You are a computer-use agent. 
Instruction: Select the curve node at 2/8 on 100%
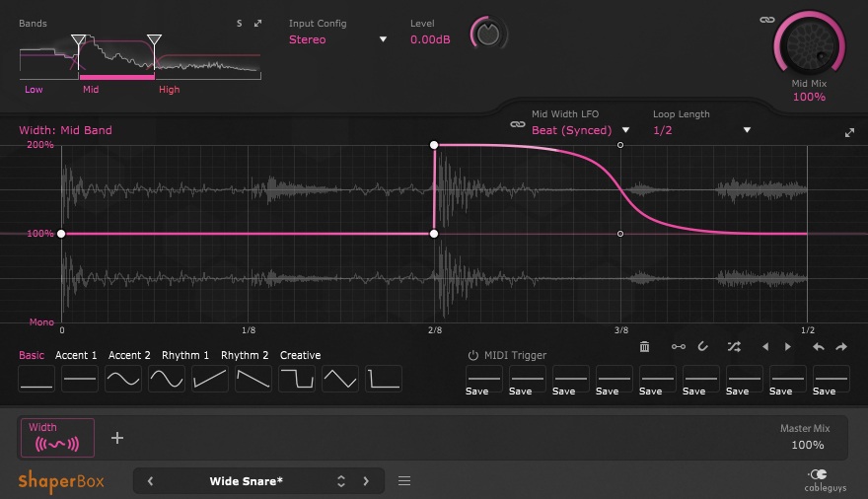tap(434, 234)
